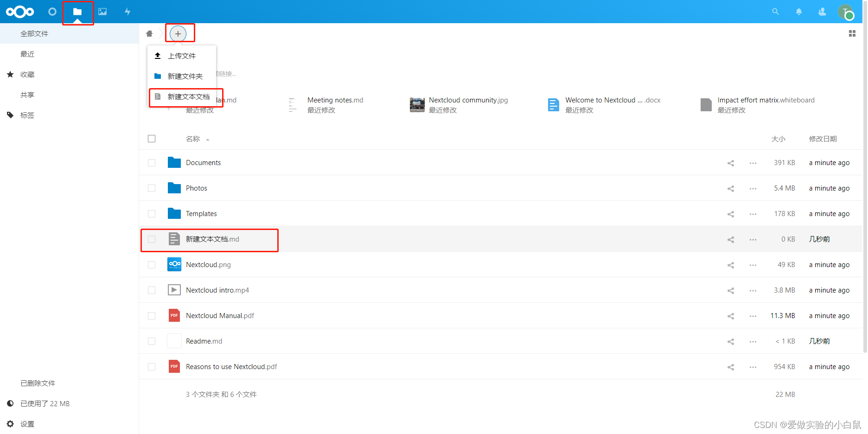
Task: Open more actions for Templates
Action: click(x=753, y=214)
